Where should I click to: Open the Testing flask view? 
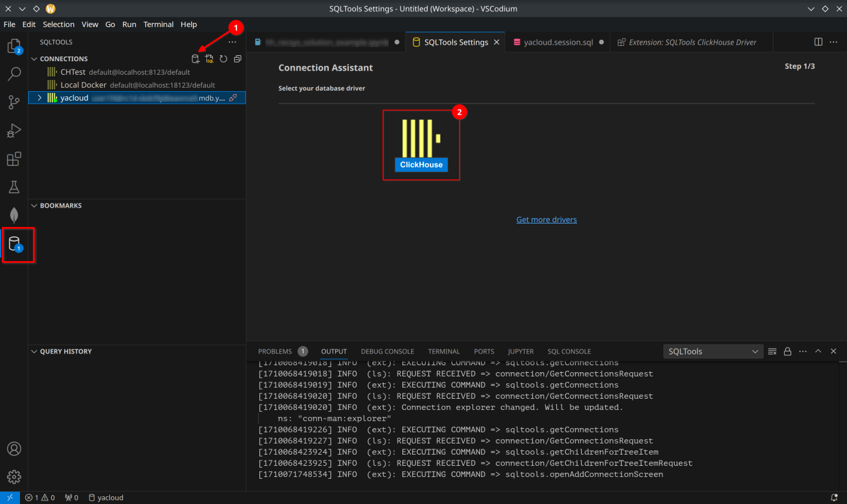(x=14, y=187)
